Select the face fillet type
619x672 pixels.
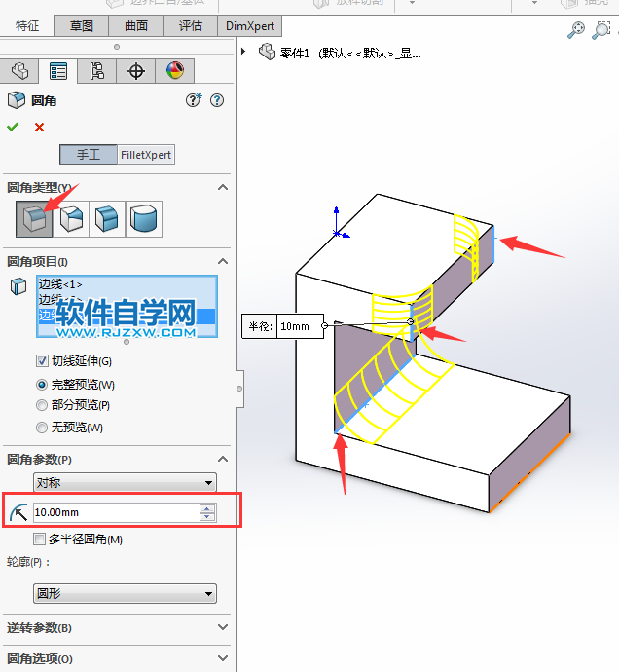click(107, 218)
